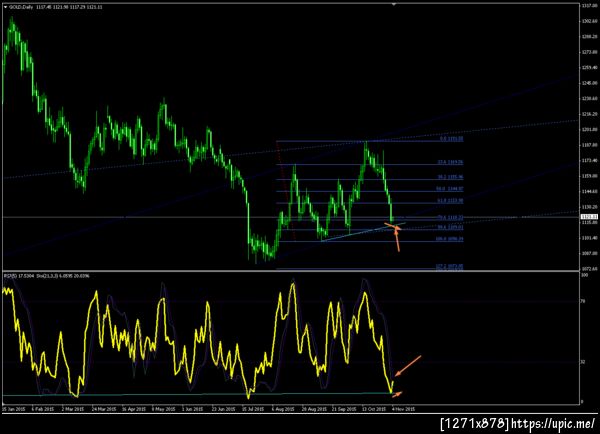The image size is (600, 434).
Task: Click the chart shift triangle marker on top edge
Action: click(394, 4)
